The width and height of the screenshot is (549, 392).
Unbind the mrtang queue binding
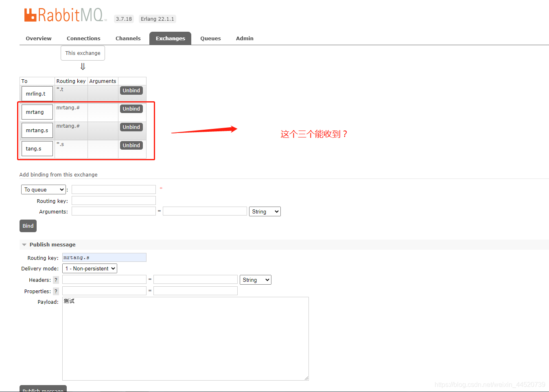click(131, 109)
